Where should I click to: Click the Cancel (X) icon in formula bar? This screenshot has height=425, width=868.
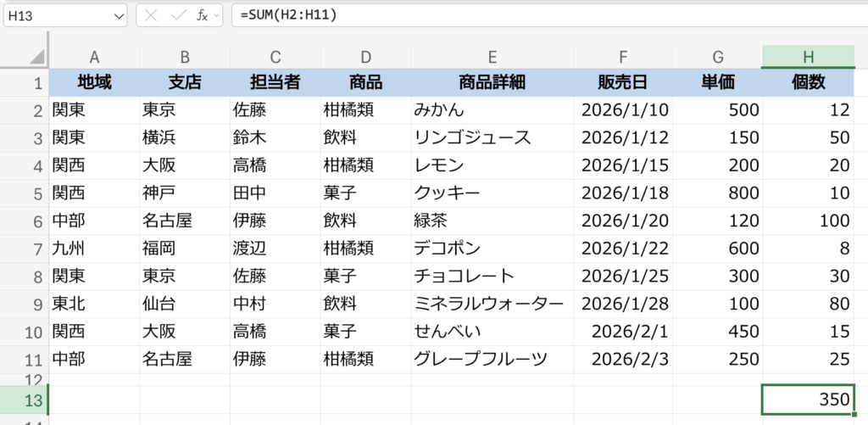tap(152, 15)
